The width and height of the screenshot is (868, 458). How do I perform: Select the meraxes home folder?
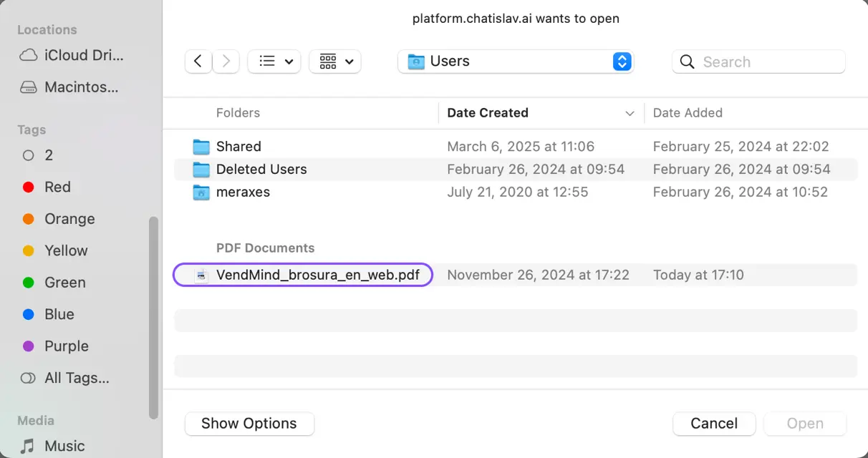243,192
